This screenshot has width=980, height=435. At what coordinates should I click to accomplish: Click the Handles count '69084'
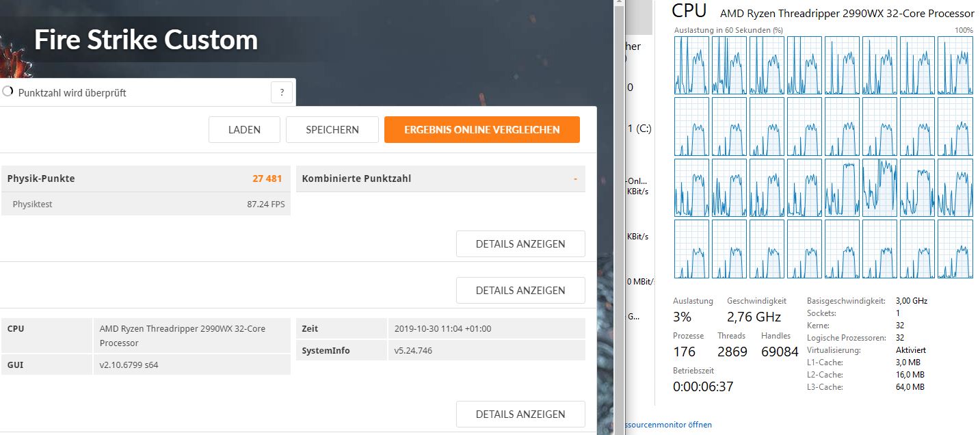coord(780,352)
